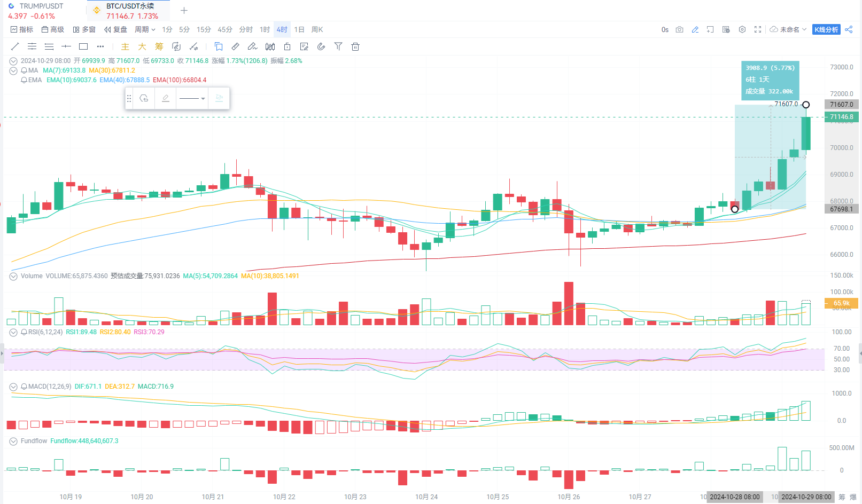
Task: Select the trend line drawing tool
Action: pos(15,46)
